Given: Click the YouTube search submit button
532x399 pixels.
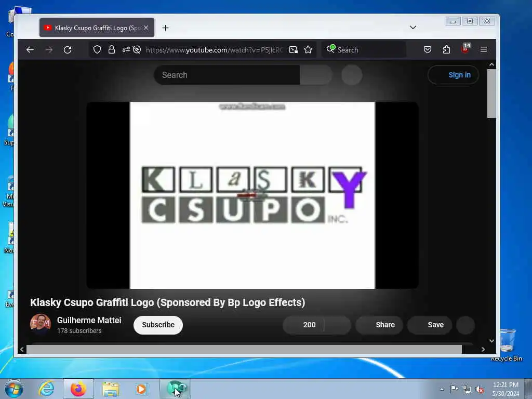Looking at the screenshot, I should [x=315, y=75].
